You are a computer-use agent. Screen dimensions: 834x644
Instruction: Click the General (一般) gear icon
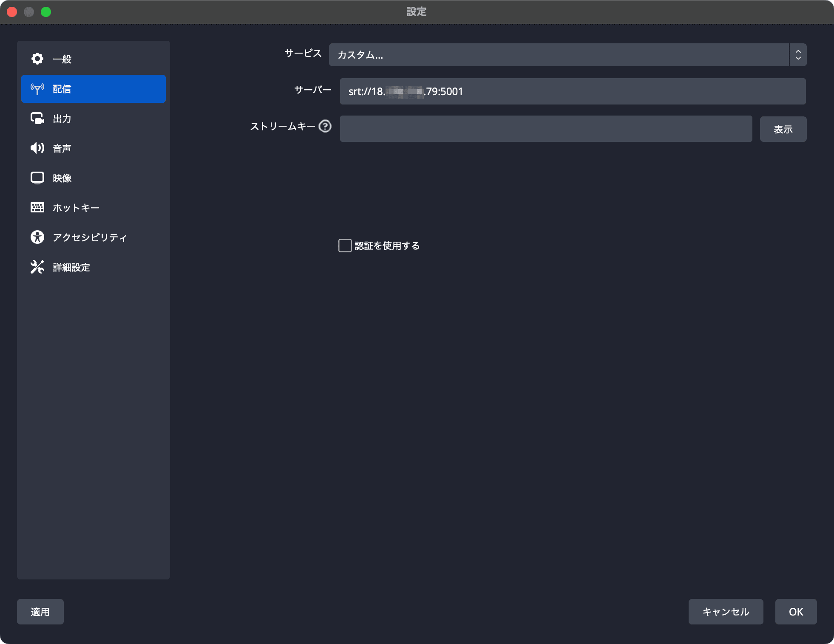(x=37, y=59)
